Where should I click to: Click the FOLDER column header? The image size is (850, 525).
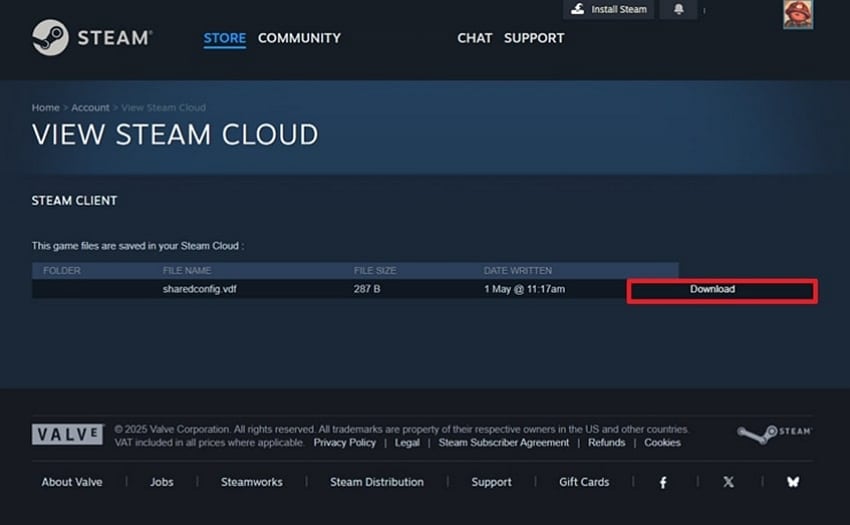[62, 270]
